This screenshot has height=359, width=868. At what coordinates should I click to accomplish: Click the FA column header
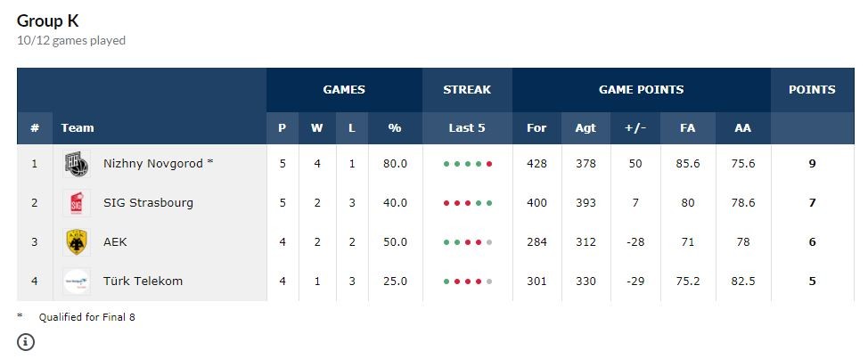(687, 128)
